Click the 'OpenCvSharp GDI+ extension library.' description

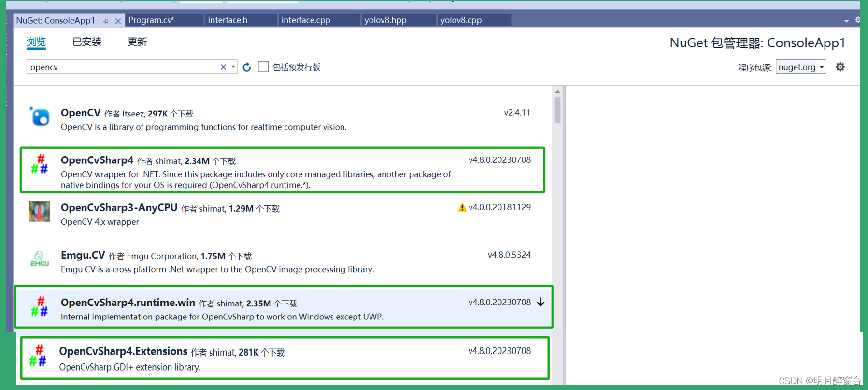130,367
